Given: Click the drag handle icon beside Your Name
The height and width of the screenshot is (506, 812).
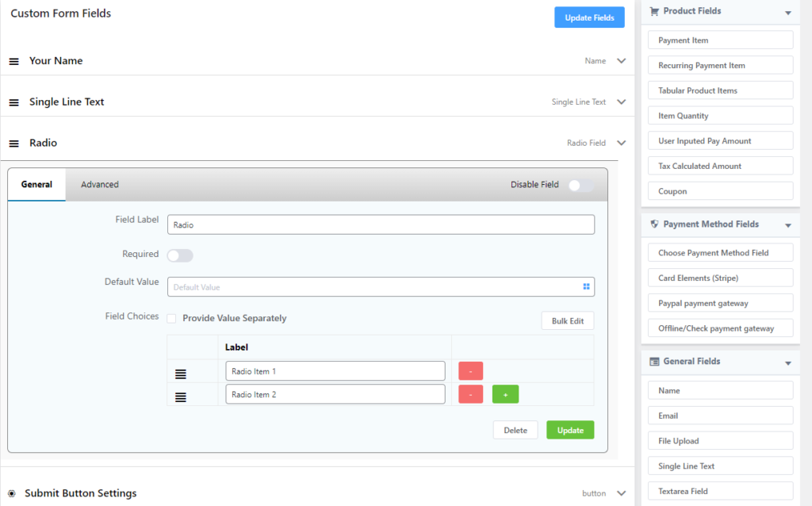Looking at the screenshot, I should pos(13,62).
